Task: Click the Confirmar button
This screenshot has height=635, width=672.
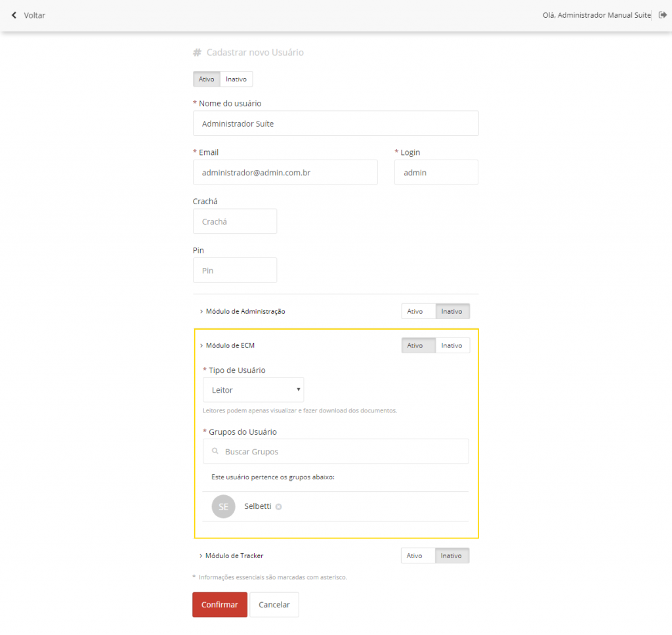Action: 220,605
